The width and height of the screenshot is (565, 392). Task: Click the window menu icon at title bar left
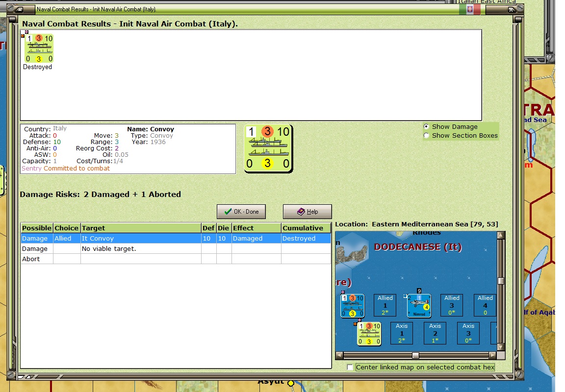tap(19, 9)
